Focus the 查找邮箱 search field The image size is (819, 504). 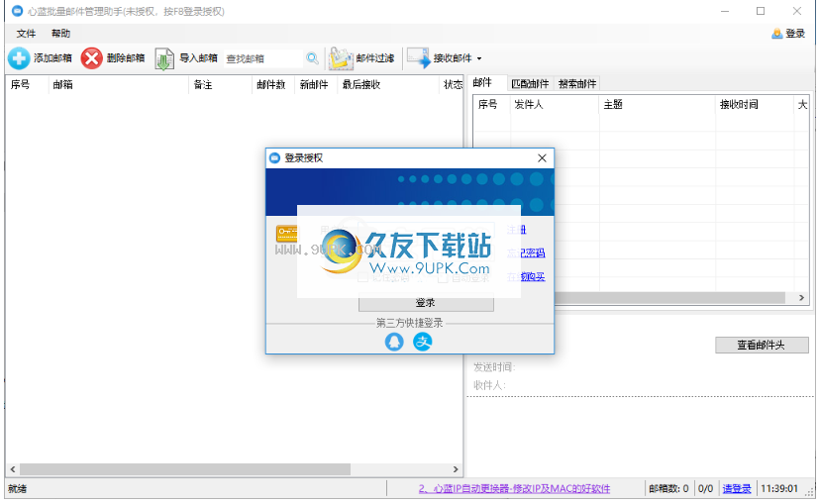click(x=263, y=58)
